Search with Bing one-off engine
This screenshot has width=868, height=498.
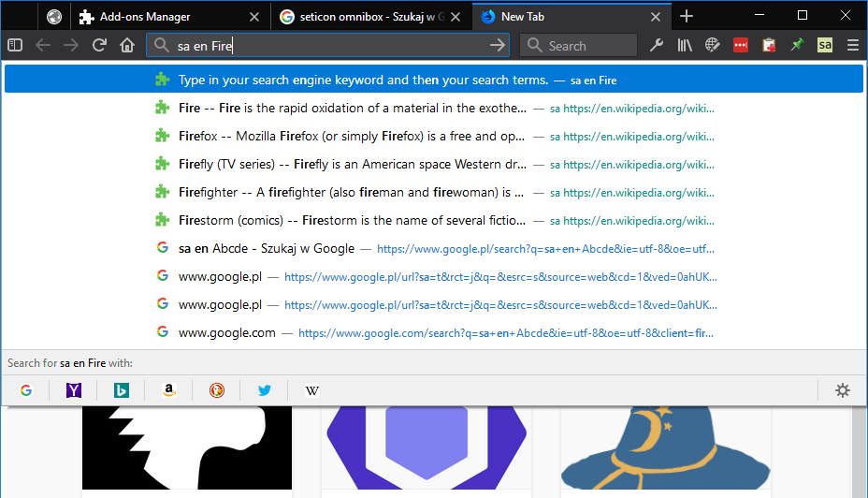tap(122, 390)
